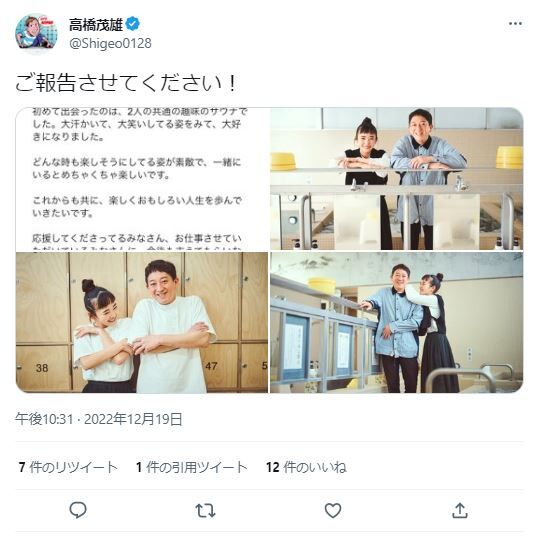Open the photo with wooden lockers 38 and 47
Screen dimensions: 536x546
click(142, 322)
